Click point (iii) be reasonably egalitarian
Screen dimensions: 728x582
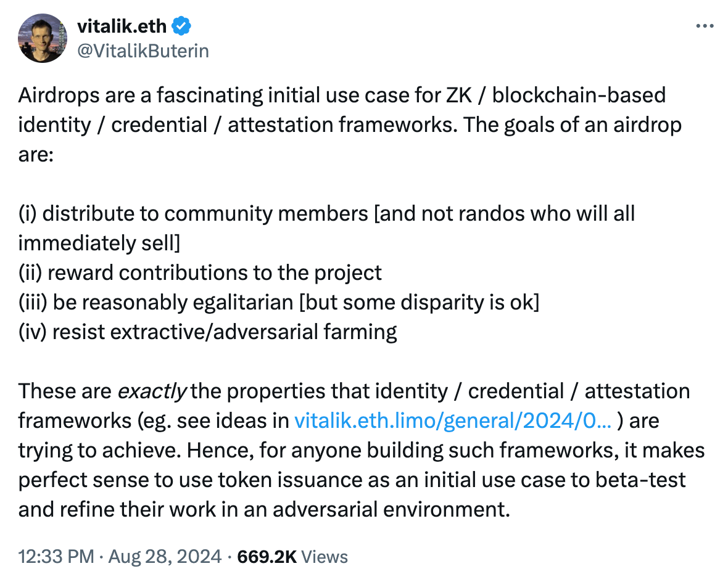coord(278,303)
